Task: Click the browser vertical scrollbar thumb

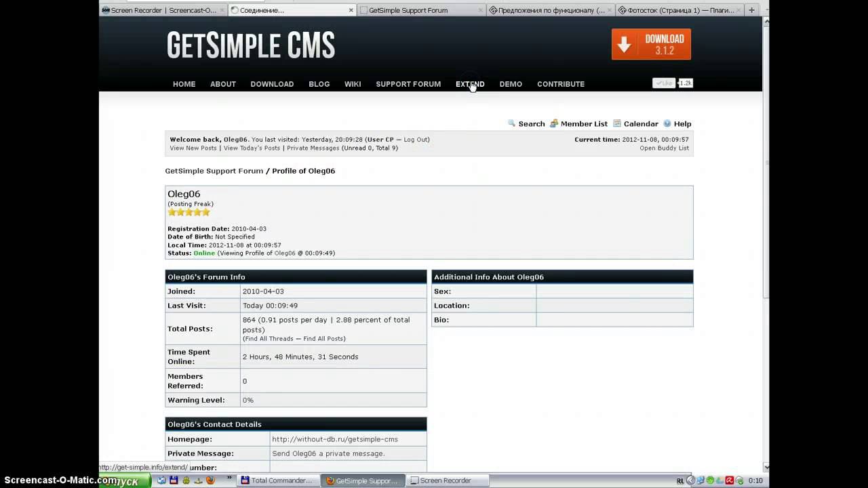Action: coord(766,163)
